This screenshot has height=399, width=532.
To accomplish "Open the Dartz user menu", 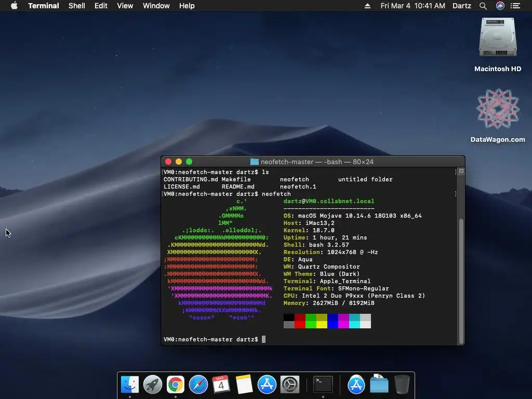I will click(462, 6).
